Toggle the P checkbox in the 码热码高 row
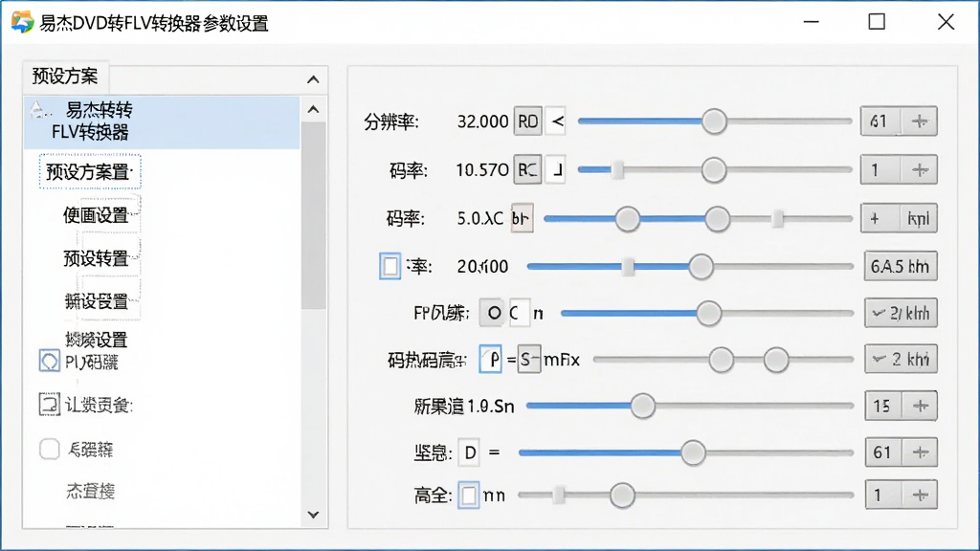This screenshot has width=980, height=551. click(490, 360)
